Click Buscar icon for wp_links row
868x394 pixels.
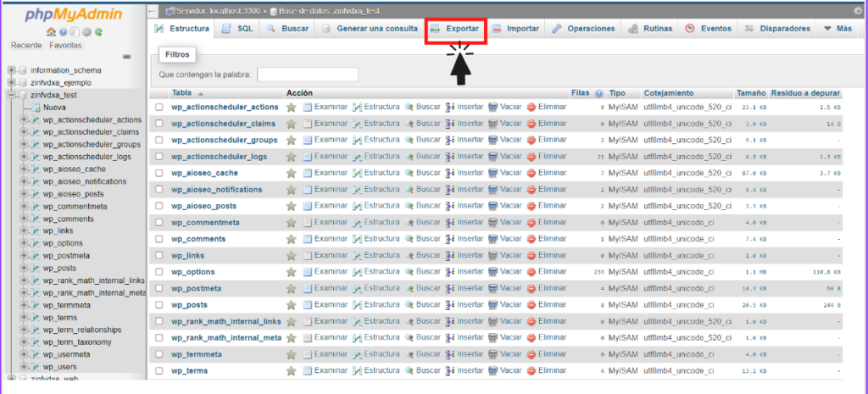coord(409,255)
